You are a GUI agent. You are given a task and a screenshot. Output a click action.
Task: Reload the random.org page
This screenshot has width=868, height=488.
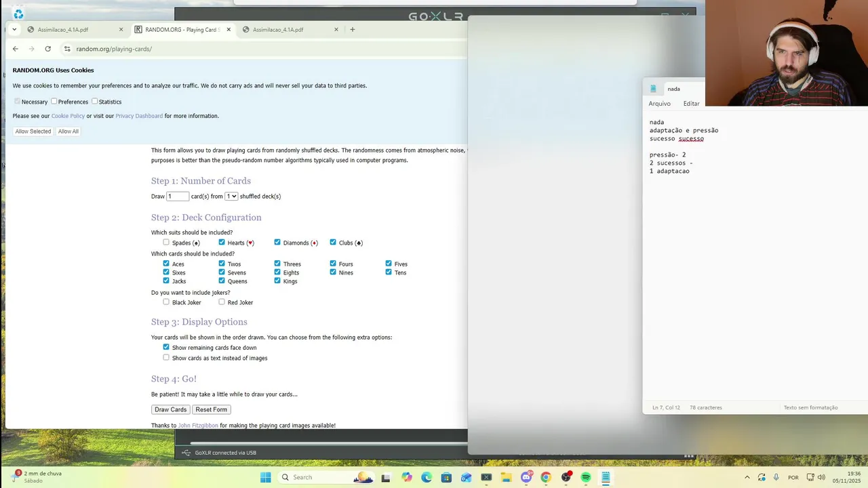[47, 49]
